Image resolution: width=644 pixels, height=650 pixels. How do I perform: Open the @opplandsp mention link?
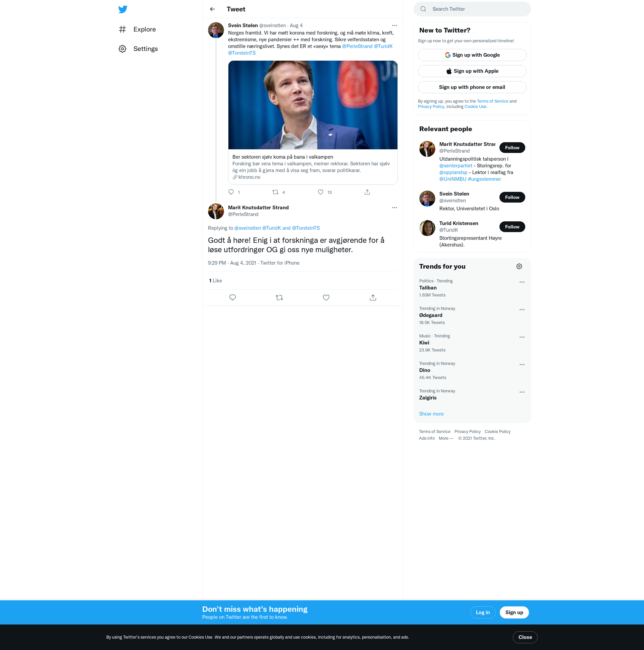(453, 172)
